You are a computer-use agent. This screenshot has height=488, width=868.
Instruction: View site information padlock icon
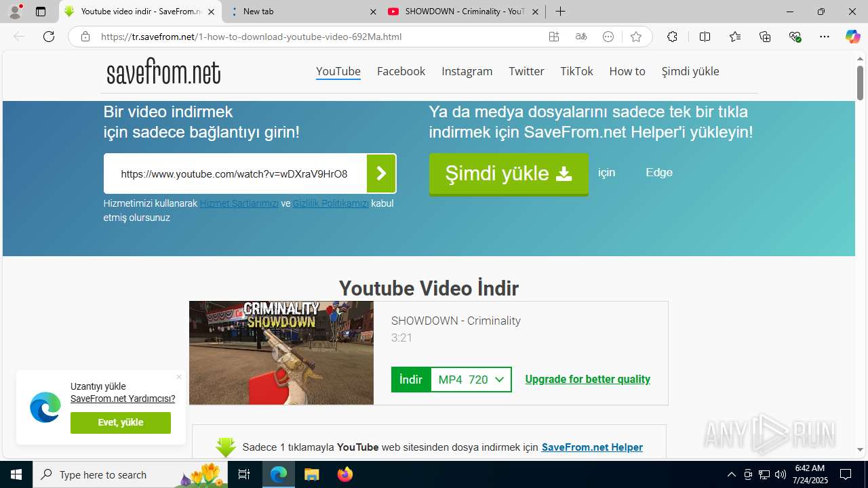tap(85, 37)
